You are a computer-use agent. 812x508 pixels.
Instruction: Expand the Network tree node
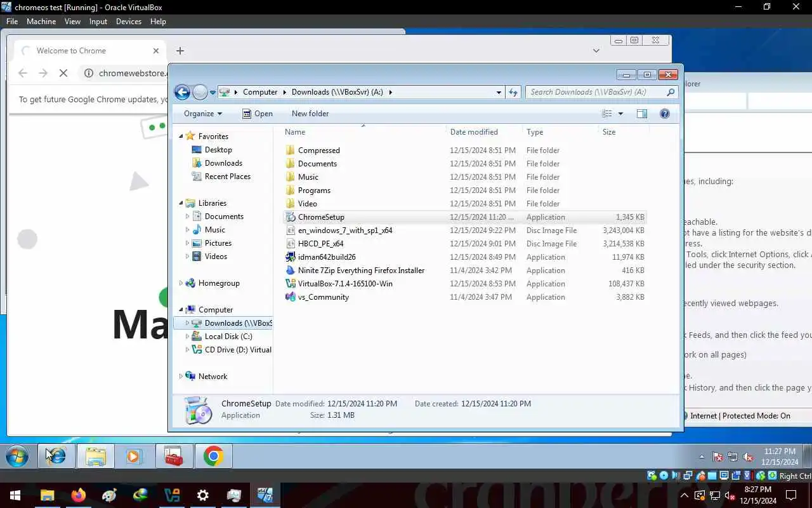(181, 377)
